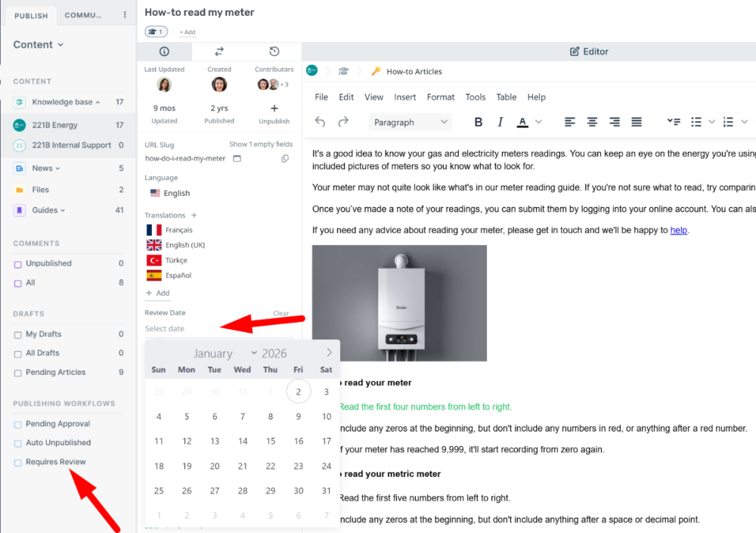Apply center text alignment

593,122
